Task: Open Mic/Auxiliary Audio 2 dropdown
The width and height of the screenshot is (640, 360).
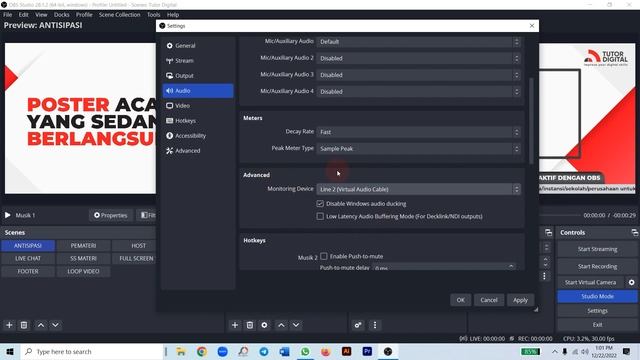Action: click(418, 58)
